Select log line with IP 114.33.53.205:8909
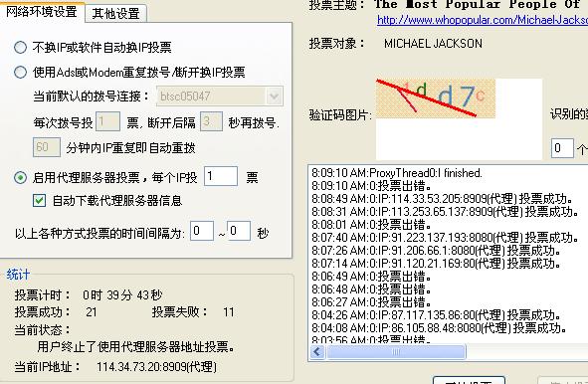Image resolution: width=588 pixels, height=384 pixels. coord(442,199)
